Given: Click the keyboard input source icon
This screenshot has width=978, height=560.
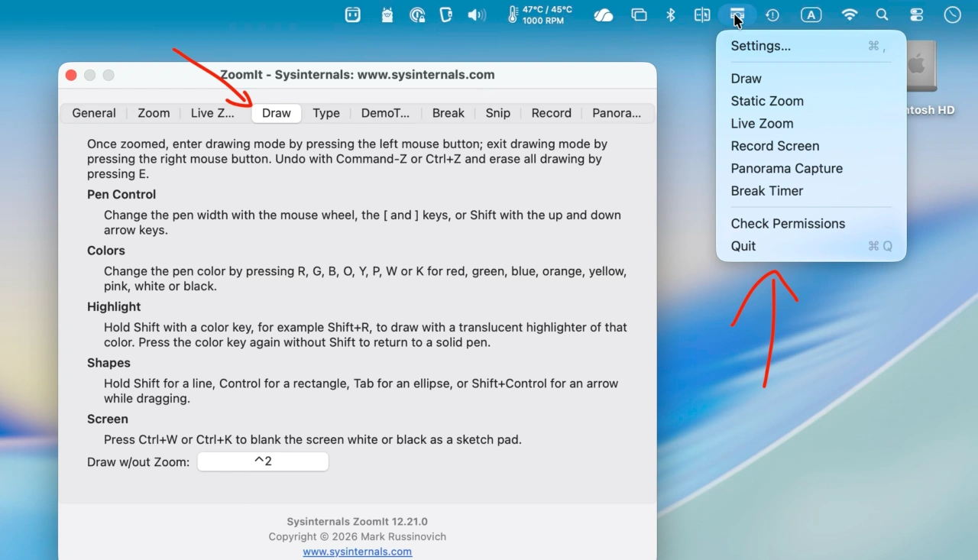Looking at the screenshot, I should pos(811,15).
